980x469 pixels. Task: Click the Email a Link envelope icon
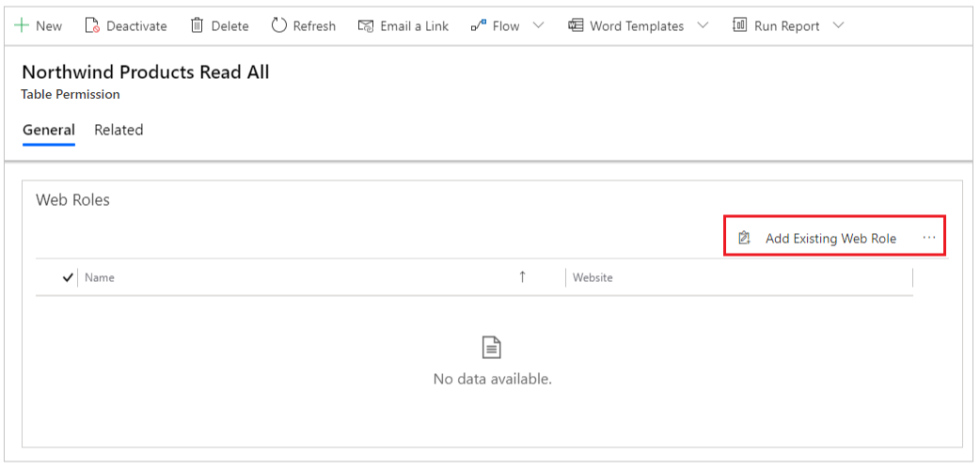(366, 25)
